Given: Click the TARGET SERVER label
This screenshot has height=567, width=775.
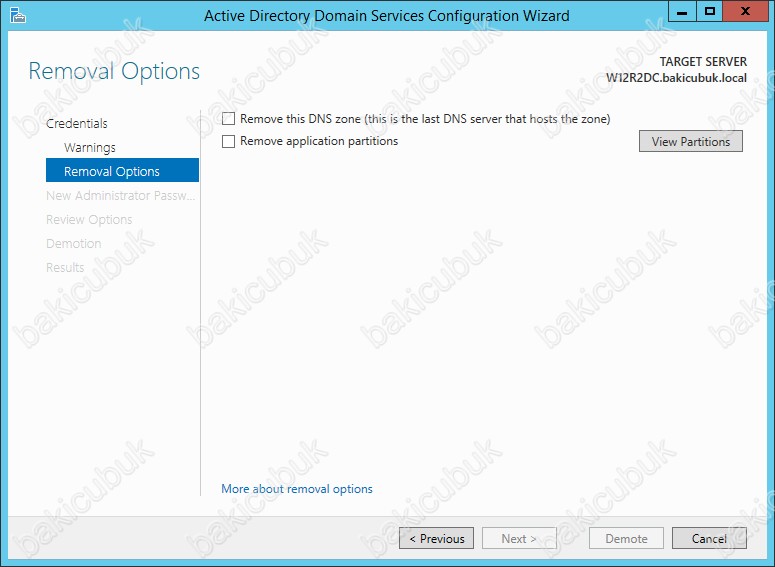Looking at the screenshot, I should coord(703,62).
